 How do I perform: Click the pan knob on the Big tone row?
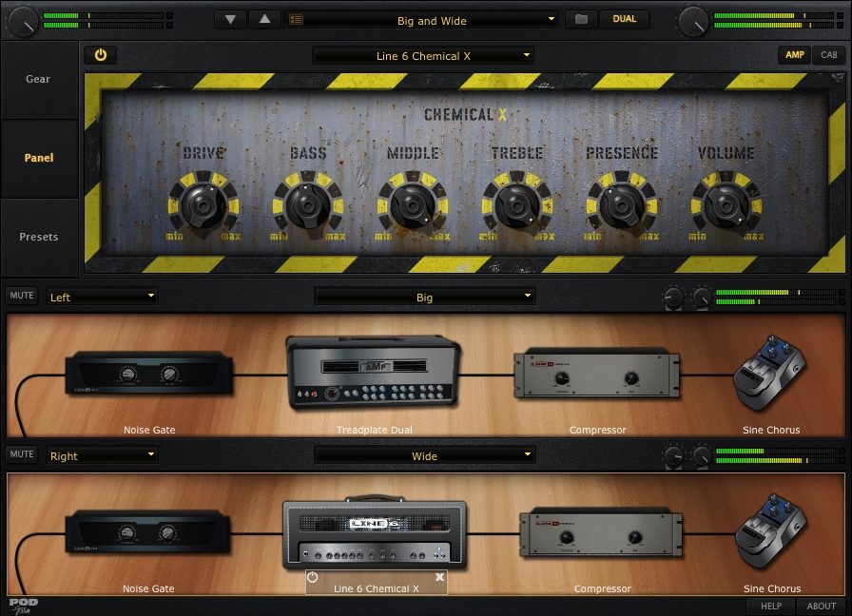pos(673,298)
